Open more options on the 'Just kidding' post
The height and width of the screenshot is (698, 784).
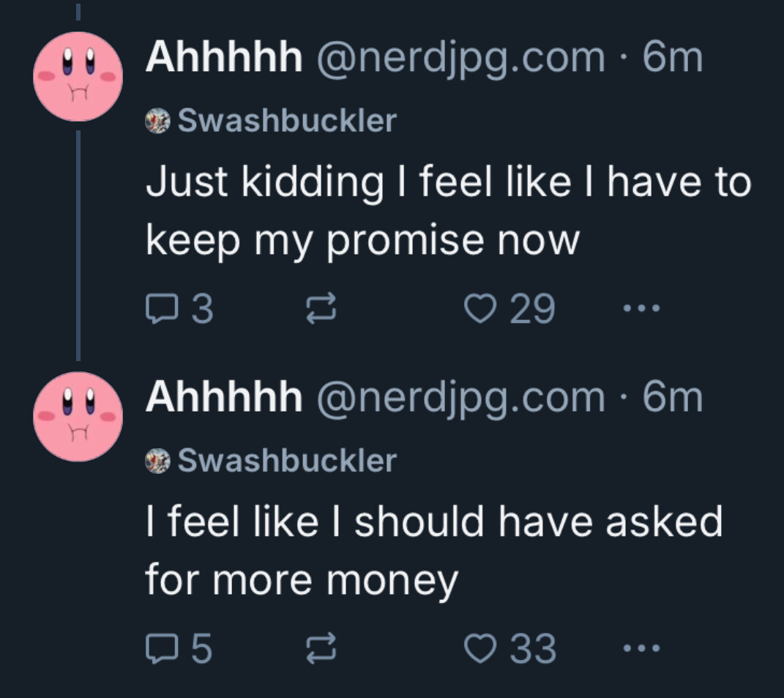(x=642, y=308)
